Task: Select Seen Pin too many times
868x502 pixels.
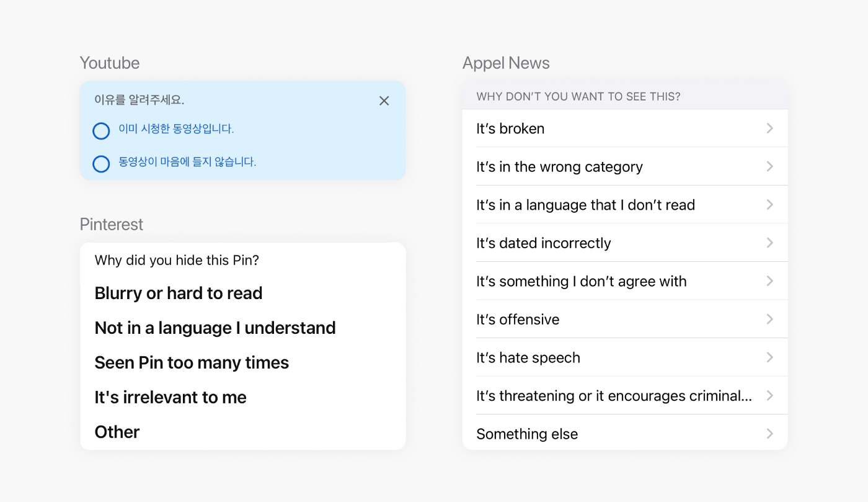Action: point(192,362)
